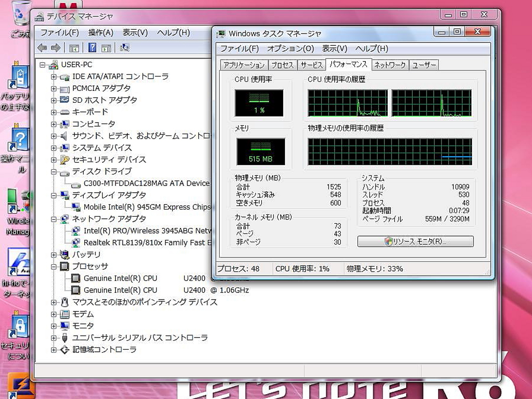Expand the バッテリ node
Screen dimensions: 532x399
[54, 254]
